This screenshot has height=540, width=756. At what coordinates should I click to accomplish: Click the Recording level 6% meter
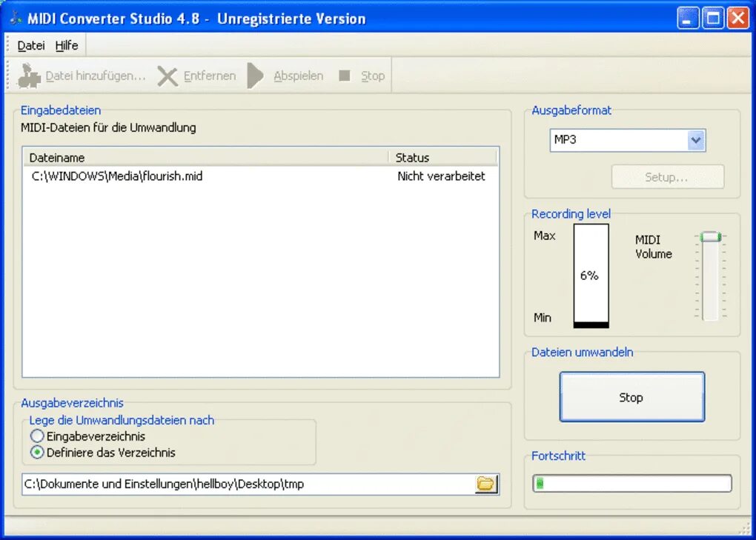(x=591, y=276)
